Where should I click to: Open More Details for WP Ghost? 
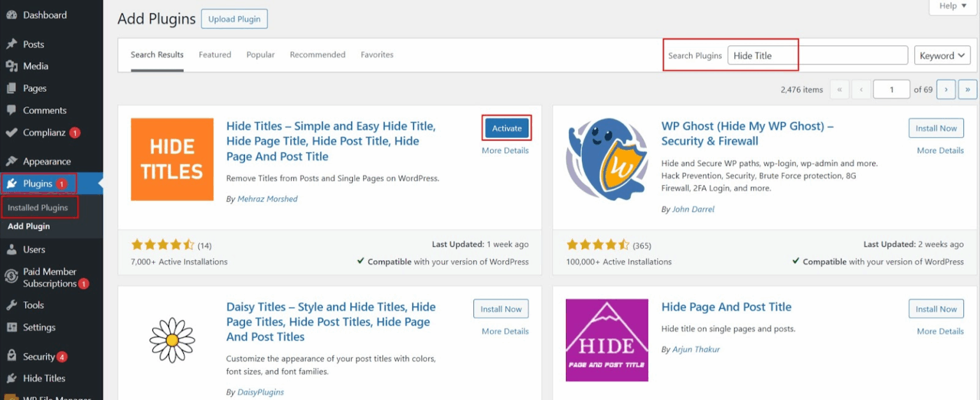click(x=940, y=150)
